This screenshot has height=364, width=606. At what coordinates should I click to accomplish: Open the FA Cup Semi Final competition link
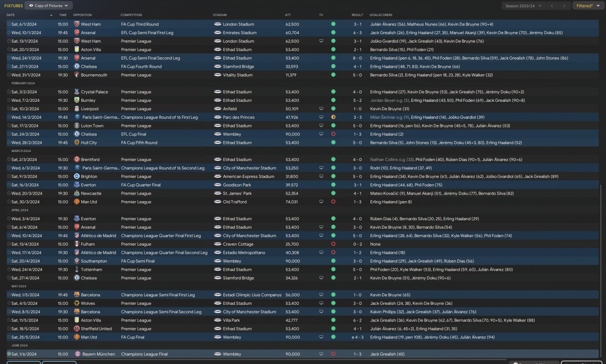(x=138, y=261)
